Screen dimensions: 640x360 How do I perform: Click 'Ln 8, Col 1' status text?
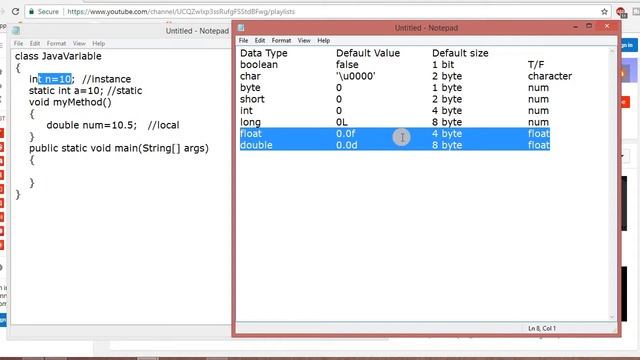(x=542, y=328)
